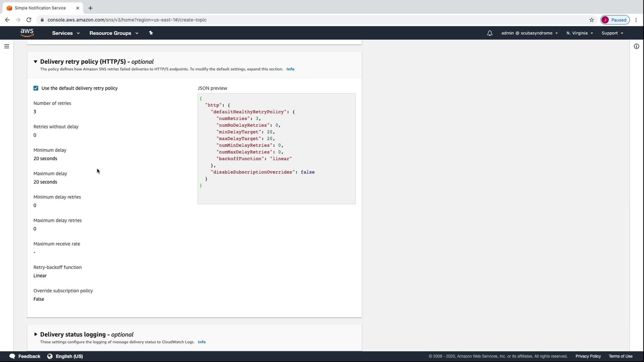Screen dimensions: 644x362
Task: Go back in browser history
Action: pos(7,20)
